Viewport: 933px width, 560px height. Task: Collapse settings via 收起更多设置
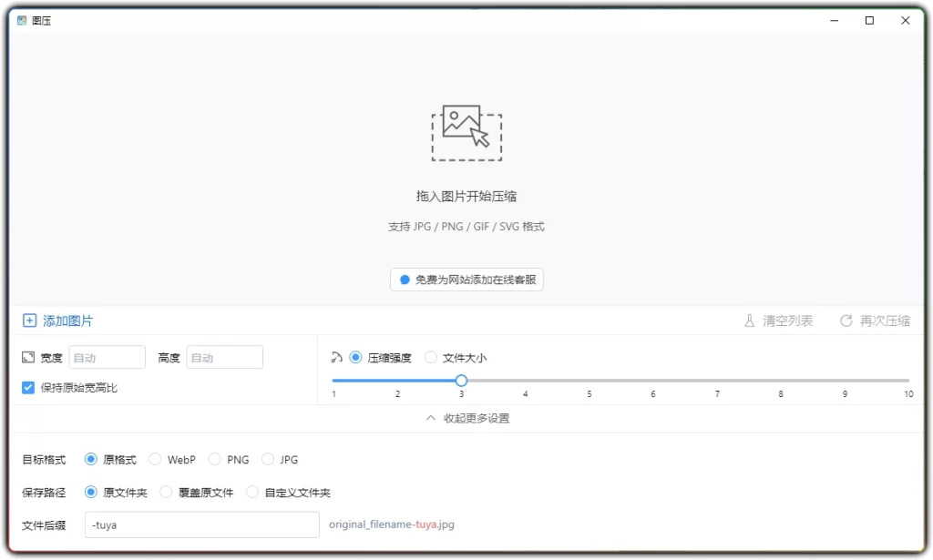point(466,417)
